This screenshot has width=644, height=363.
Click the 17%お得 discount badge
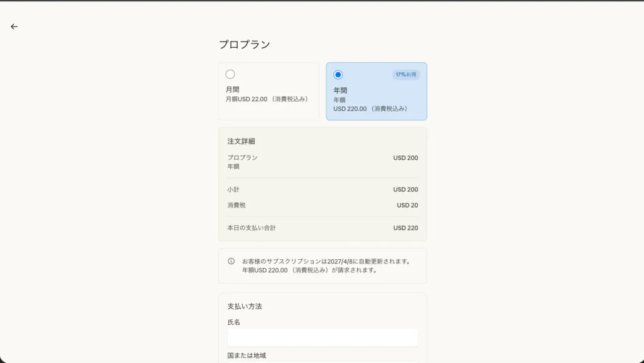406,74
